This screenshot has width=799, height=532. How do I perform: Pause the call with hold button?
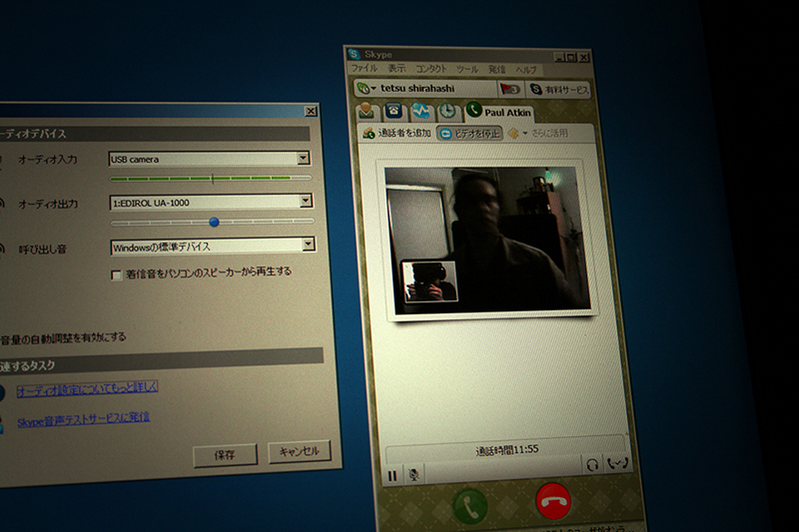pos(392,476)
